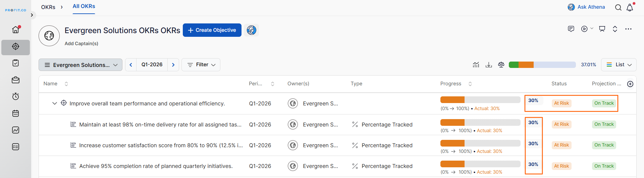Go to next quarter after Q1-2026

click(173, 65)
